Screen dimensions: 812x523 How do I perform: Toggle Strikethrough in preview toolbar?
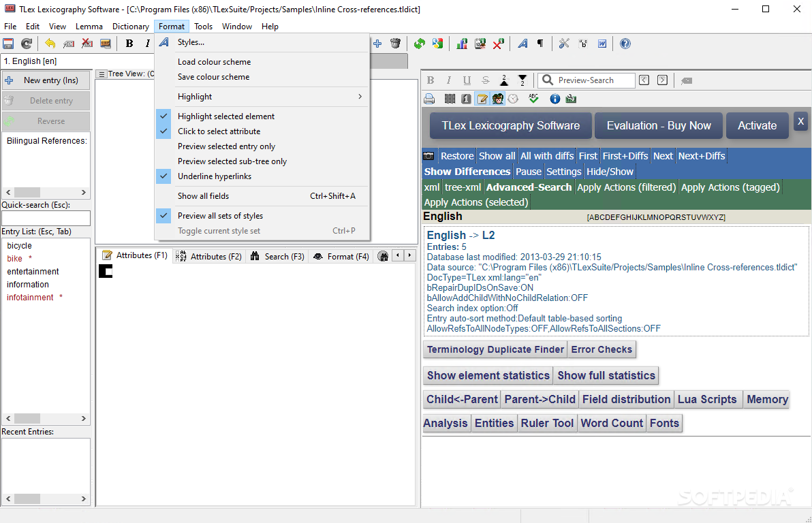(485, 80)
